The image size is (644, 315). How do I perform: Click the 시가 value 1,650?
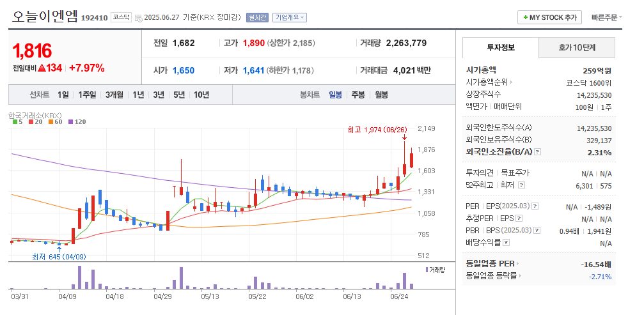click(184, 70)
